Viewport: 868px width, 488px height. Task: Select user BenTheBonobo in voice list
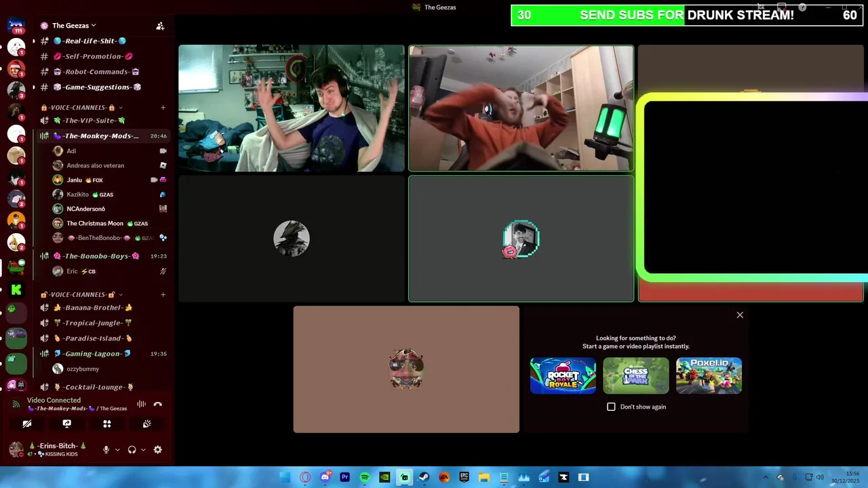click(x=108, y=238)
